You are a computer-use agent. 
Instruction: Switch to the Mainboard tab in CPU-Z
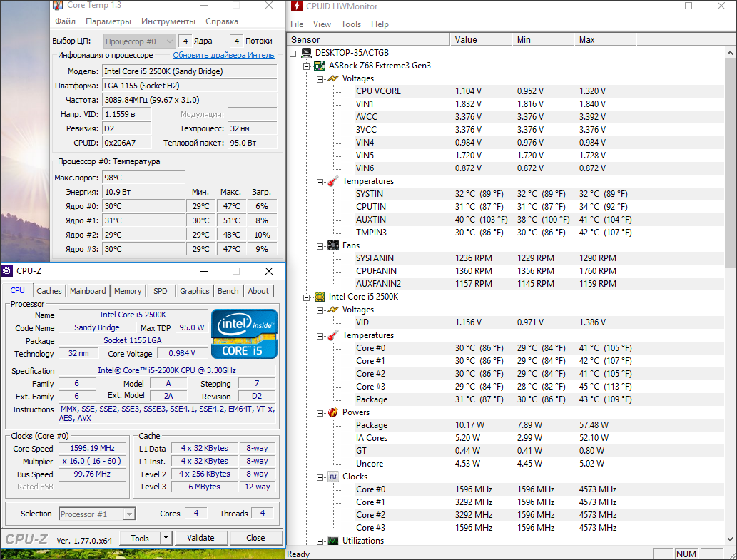click(x=88, y=291)
